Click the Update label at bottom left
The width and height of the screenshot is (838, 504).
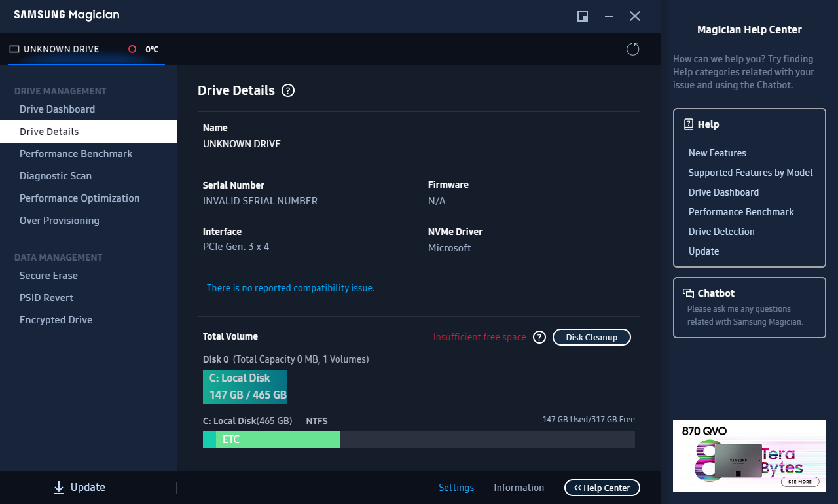(x=88, y=488)
